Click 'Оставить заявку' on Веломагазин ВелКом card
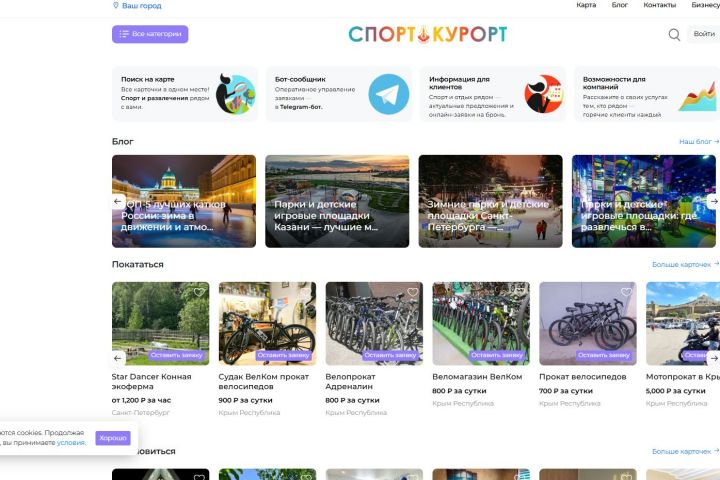The height and width of the screenshot is (480, 720). (497, 355)
